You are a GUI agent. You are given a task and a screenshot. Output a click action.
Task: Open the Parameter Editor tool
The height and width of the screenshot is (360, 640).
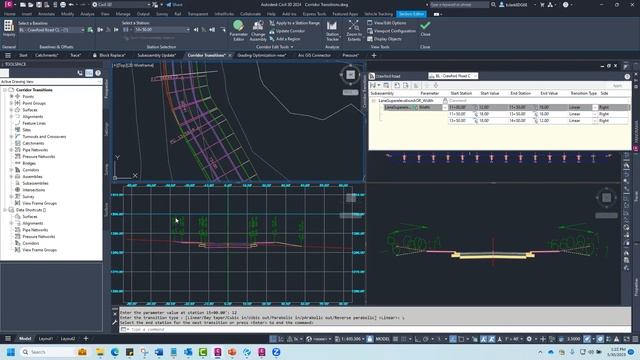[238, 30]
